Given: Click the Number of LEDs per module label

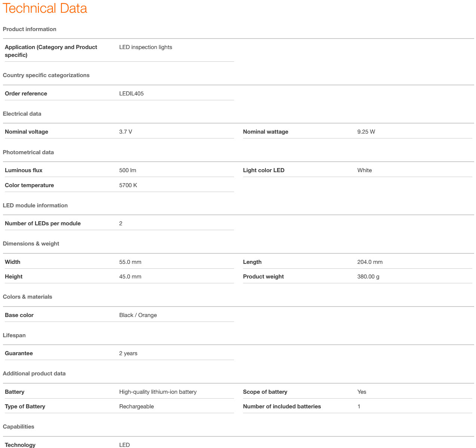Looking at the screenshot, I should pyautogui.click(x=43, y=223).
